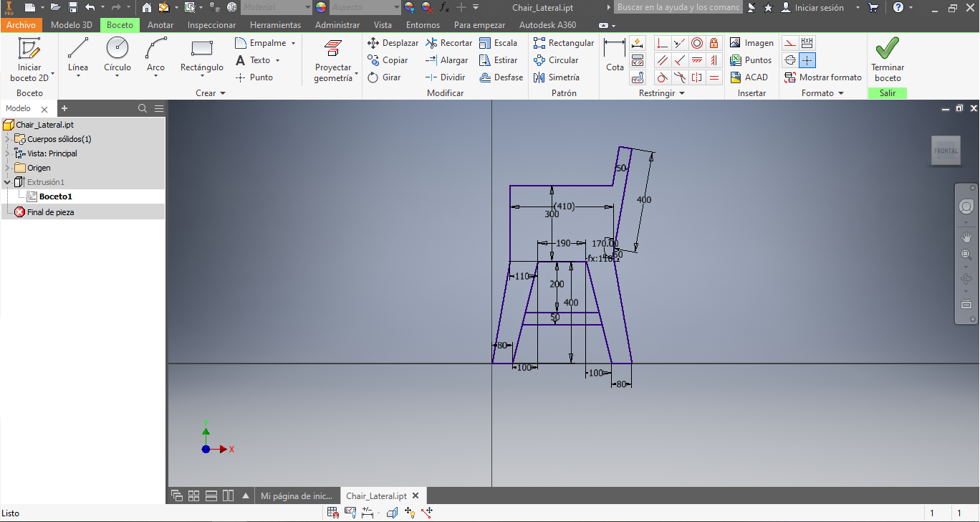Screen dimensions: 980x522
Task: Import Puntos from spreadsheet
Action: 751,60
